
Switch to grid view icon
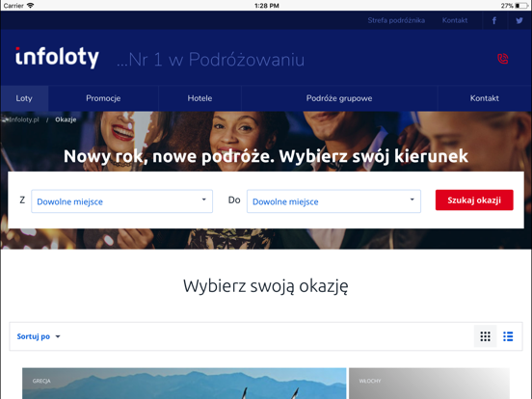coord(485,336)
